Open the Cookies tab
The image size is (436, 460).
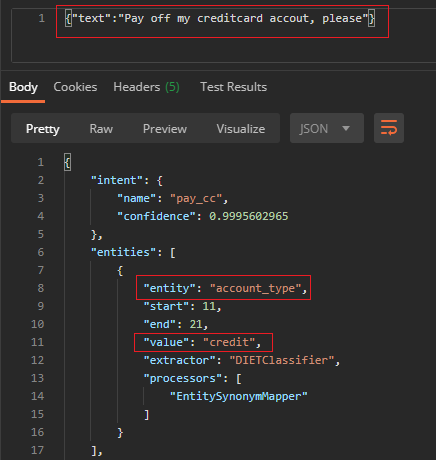(x=75, y=87)
